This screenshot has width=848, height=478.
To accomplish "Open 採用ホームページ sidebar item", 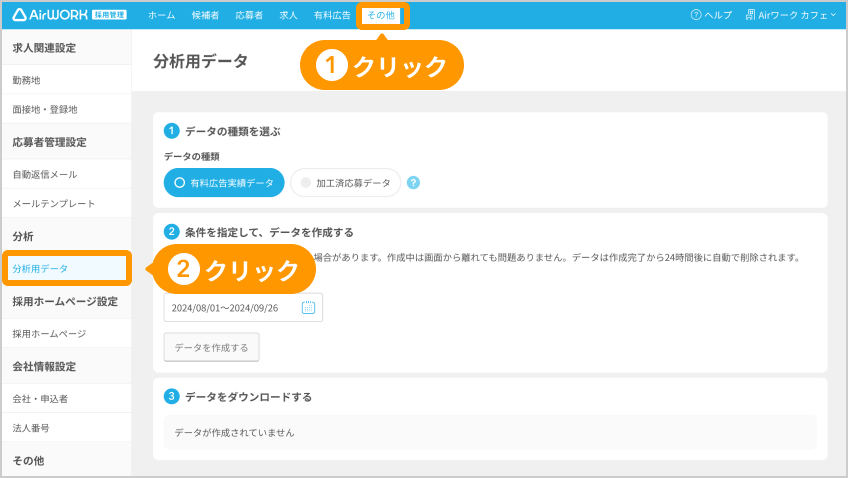I will tap(67, 334).
